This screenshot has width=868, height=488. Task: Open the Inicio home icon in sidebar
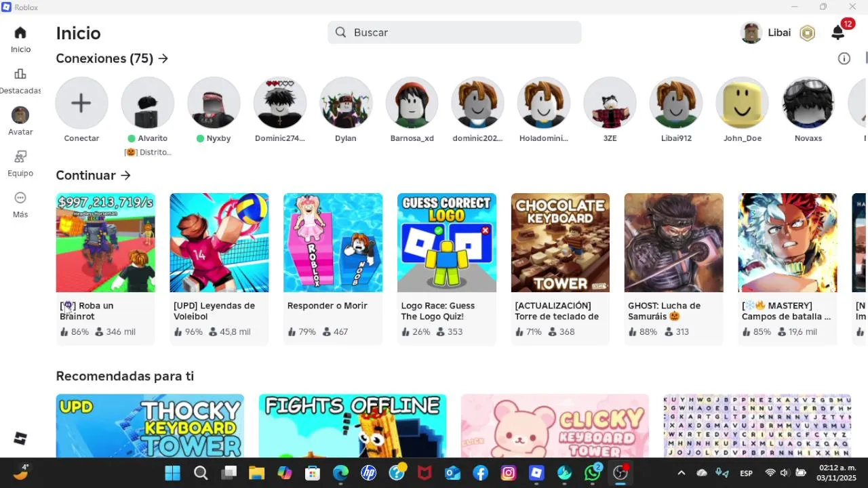click(20, 33)
